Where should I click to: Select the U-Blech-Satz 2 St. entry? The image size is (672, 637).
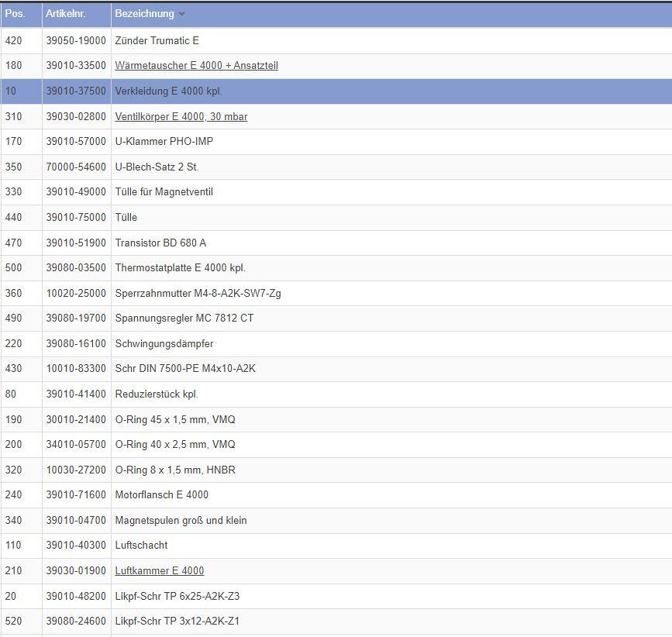(157, 167)
